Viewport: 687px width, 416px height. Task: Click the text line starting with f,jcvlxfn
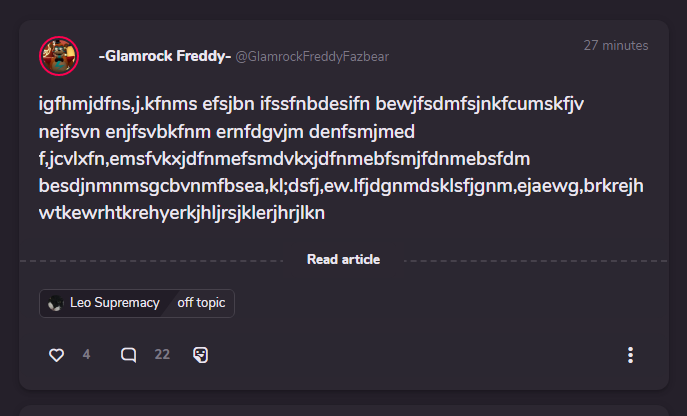pos(284,159)
